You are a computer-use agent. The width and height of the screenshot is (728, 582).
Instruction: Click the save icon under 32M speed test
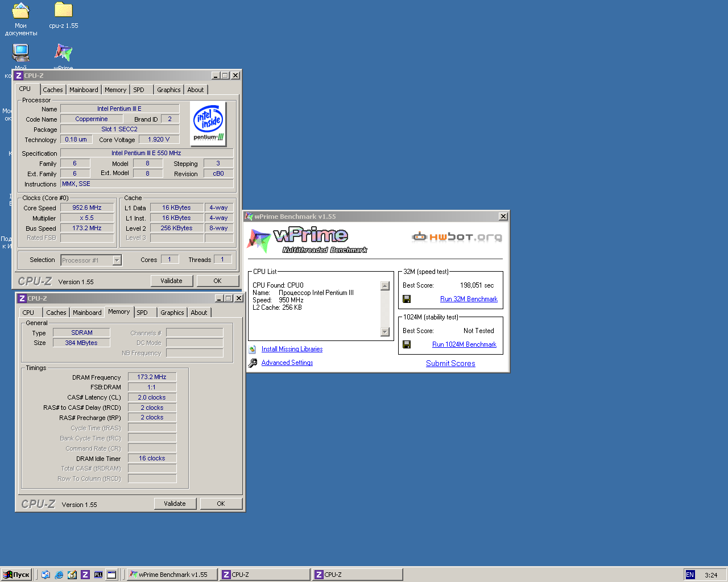[407, 299]
